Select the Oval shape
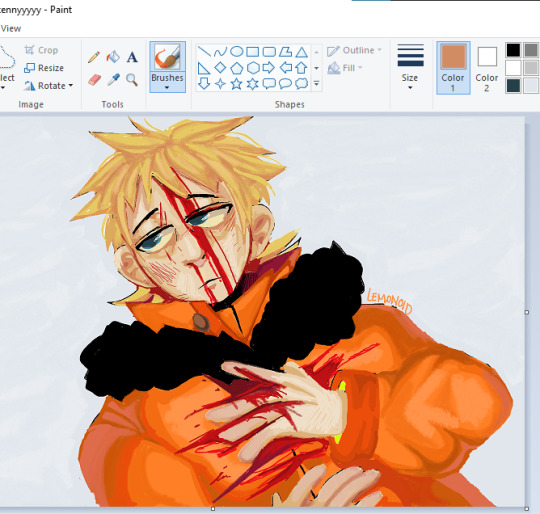Image resolution: width=540 pixels, height=514 pixels. click(x=237, y=52)
